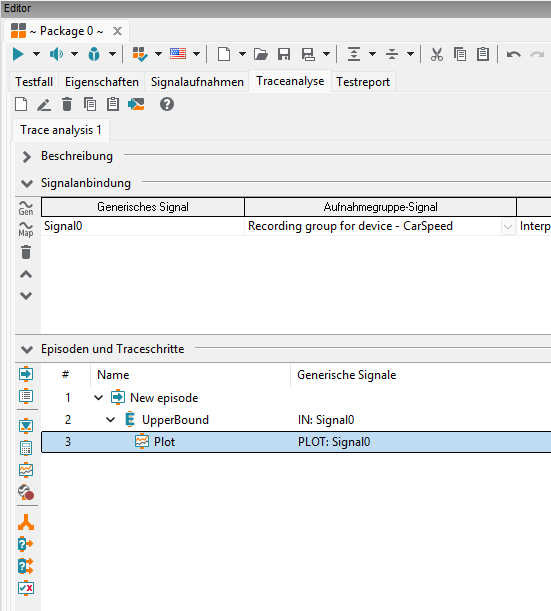Click the sidebar plot icon
The width and height of the screenshot is (551, 611).
tap(26, 470)
